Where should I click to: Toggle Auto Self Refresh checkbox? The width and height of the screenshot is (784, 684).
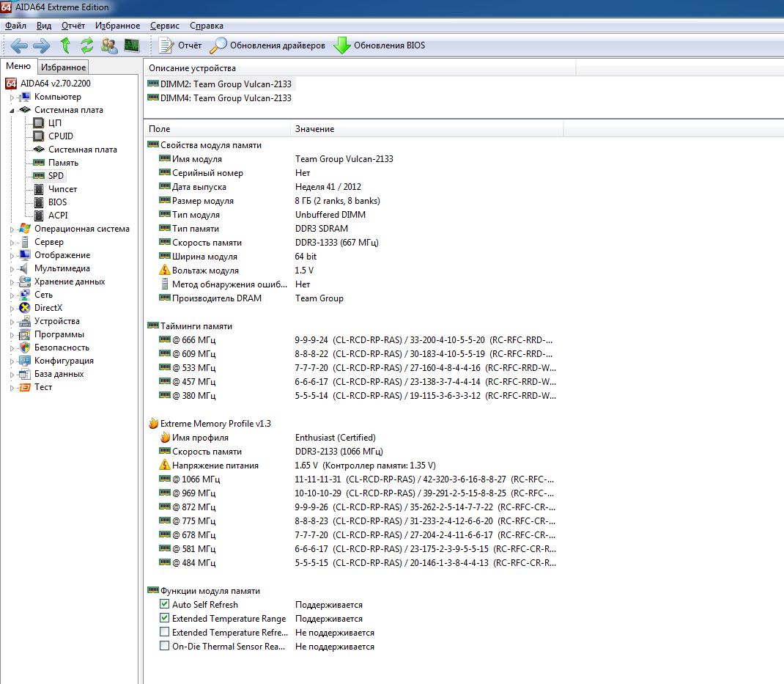pyautogui.click(x=164, y=604)
